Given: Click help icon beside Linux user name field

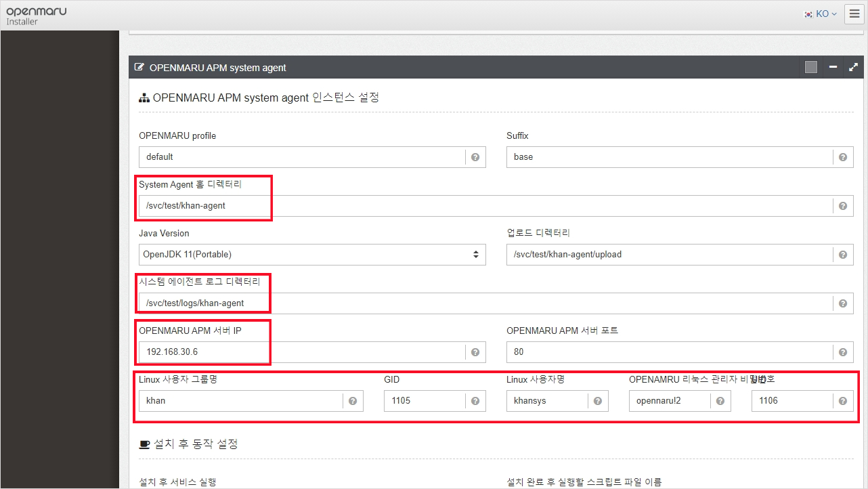Looking at the screenshot, I should tap(598, 401).
